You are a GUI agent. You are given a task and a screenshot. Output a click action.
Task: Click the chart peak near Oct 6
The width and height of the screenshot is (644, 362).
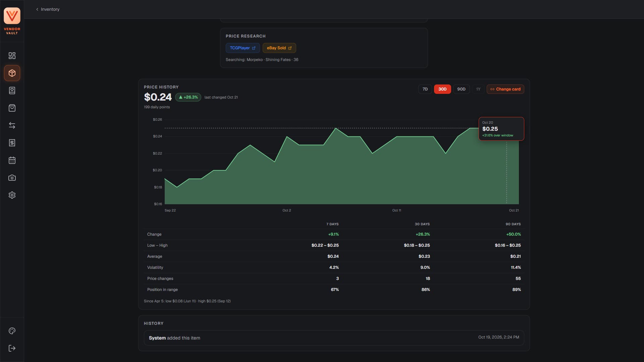coord(336,128)
